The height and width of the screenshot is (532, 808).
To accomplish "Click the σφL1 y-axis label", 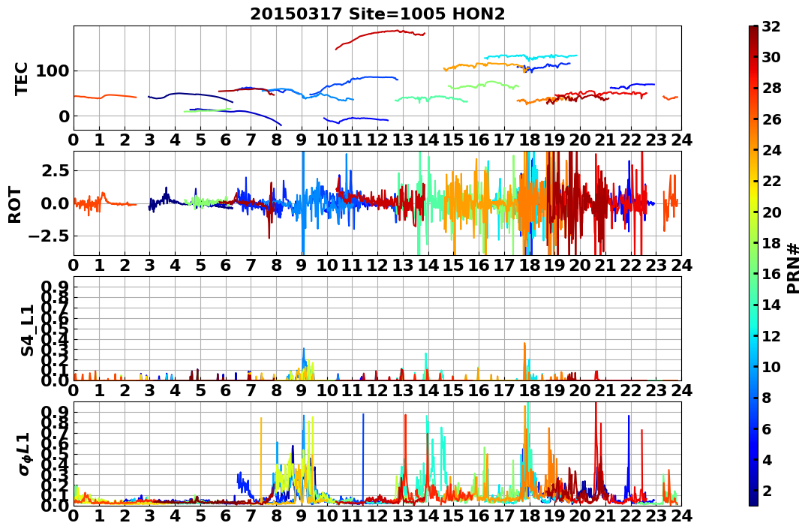I will click(x=26, y=454).
